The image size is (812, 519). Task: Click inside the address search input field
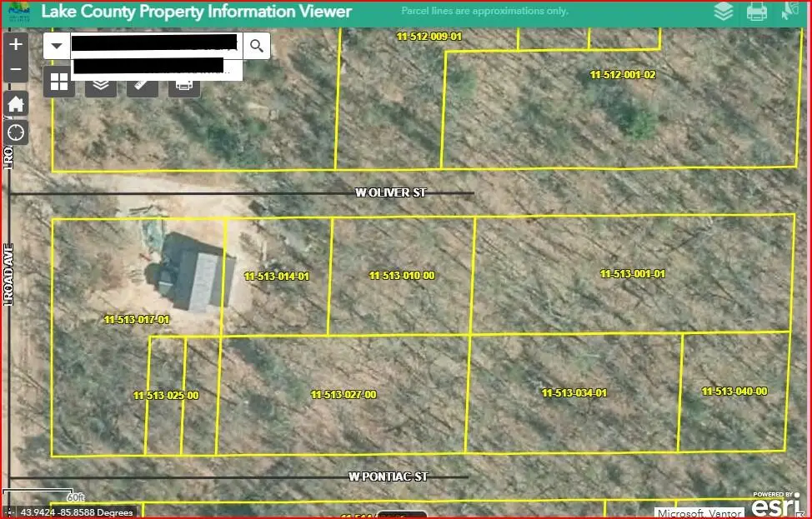[154, 46]
